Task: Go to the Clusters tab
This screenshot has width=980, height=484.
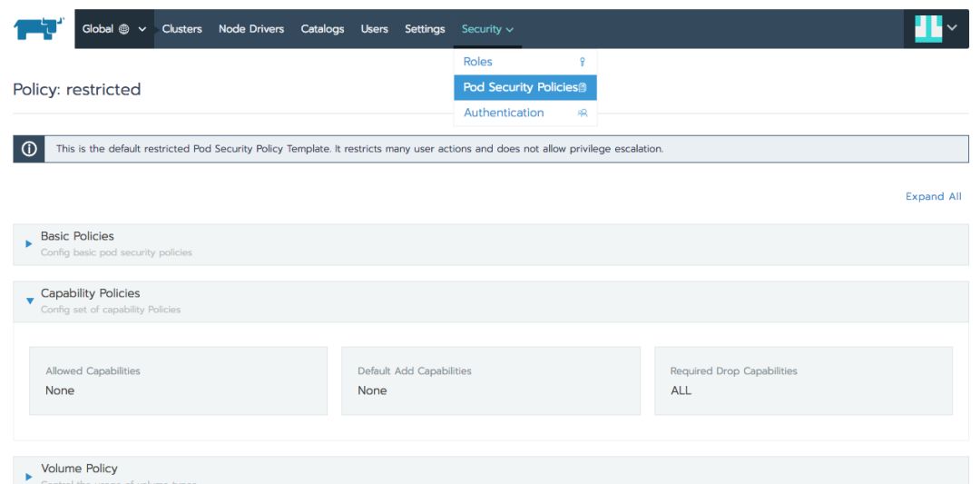Action: [x=181, y=29]
